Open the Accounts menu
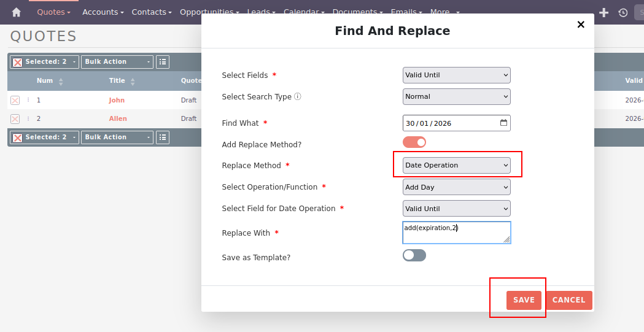 (x=103, y=12)
